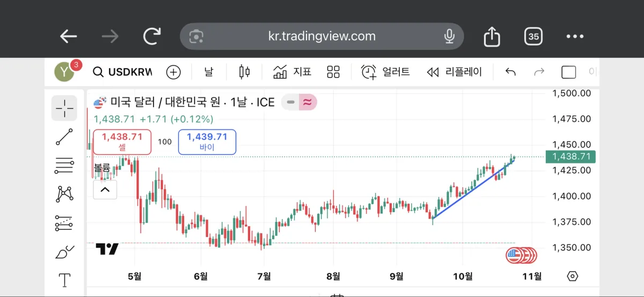Image resolution: width=644 pixels, height=297 pixels.
Task: Click the kr.tradingview.com address bar
Action: click(322, 36)
